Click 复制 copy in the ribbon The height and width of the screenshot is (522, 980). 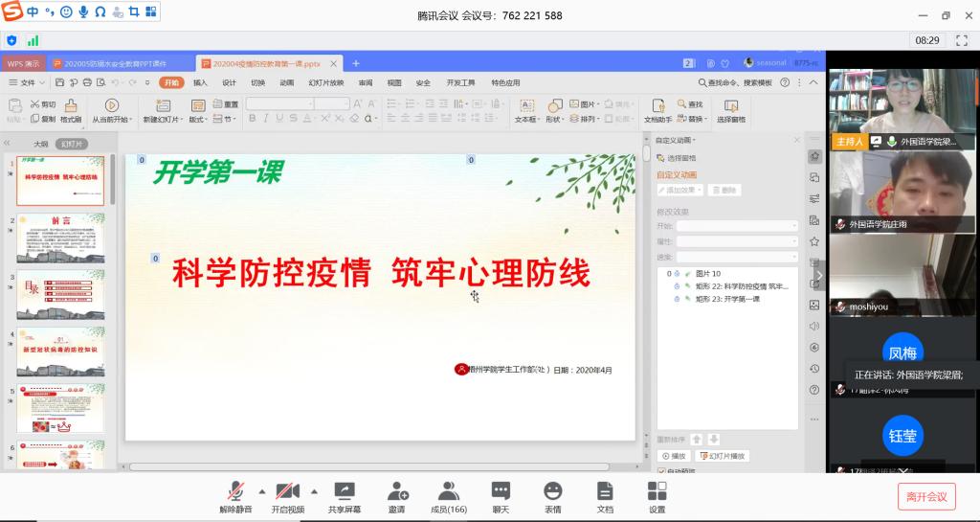click(x=43, y=119)
